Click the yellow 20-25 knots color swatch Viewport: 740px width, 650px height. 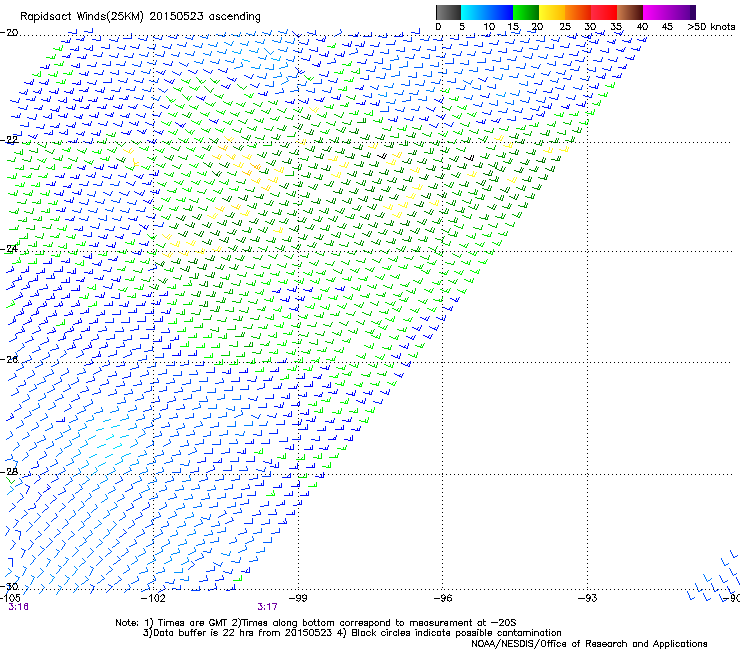[x=552, y=12]
